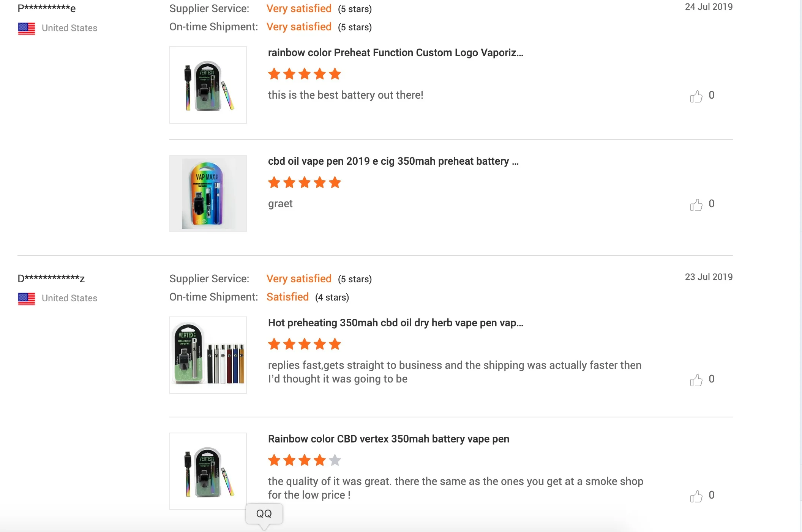This screenshot has width=802, height=532.
Task: View the VAP MAX rainbow package thumbnail
Action: [x=208, y=194]
